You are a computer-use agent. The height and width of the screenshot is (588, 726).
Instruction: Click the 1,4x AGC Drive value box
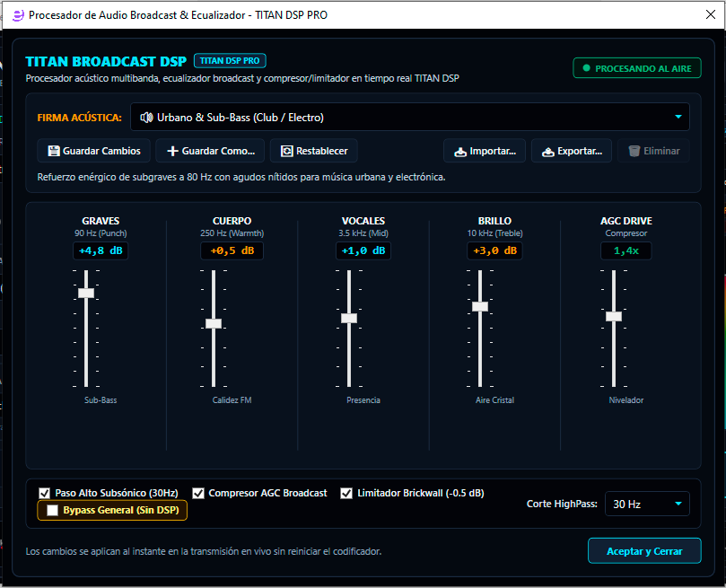coord(626,251)
